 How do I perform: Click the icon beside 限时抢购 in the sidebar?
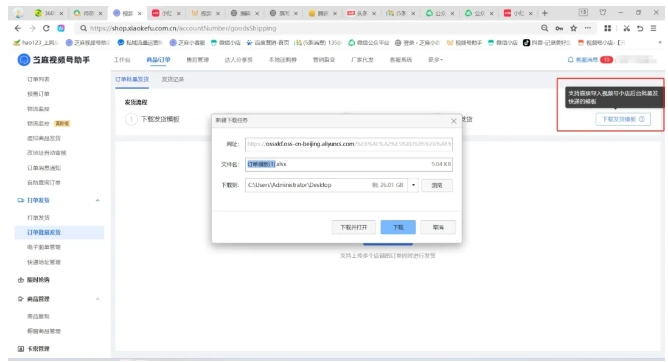pyautogui.click(x=20, y=280)
